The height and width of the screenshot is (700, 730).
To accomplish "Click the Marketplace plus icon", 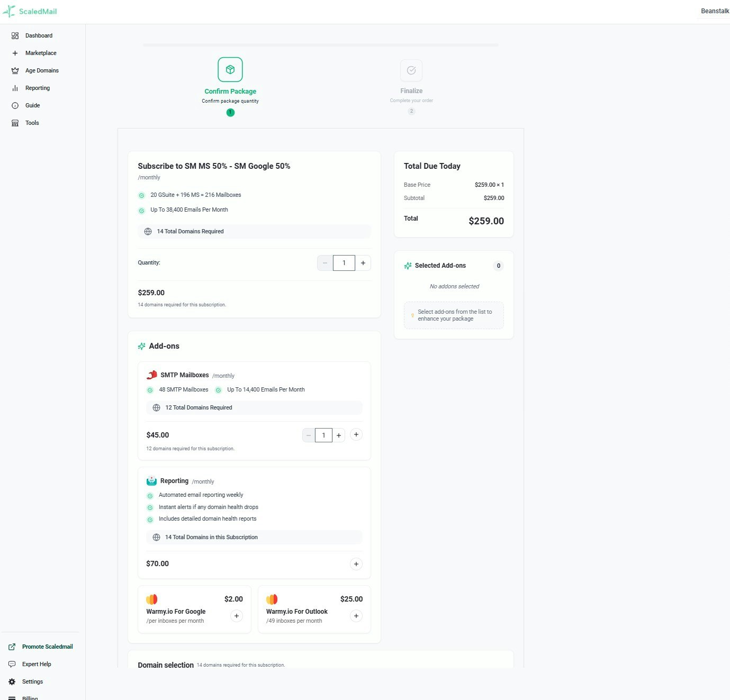I will pos(15,53).
